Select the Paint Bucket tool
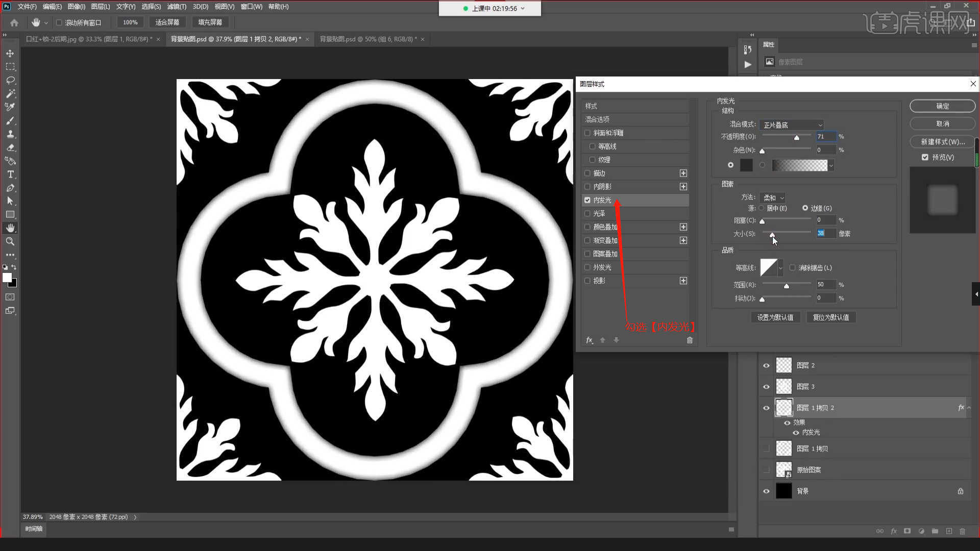The width and height of the screenshot is (980, 551). pos(10,161)
